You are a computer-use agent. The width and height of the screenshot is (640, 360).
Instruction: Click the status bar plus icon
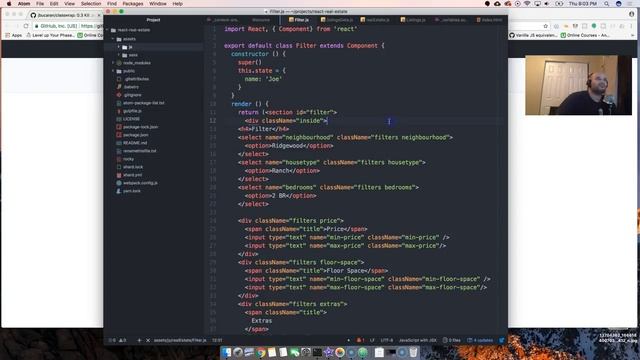coord(139,340)
